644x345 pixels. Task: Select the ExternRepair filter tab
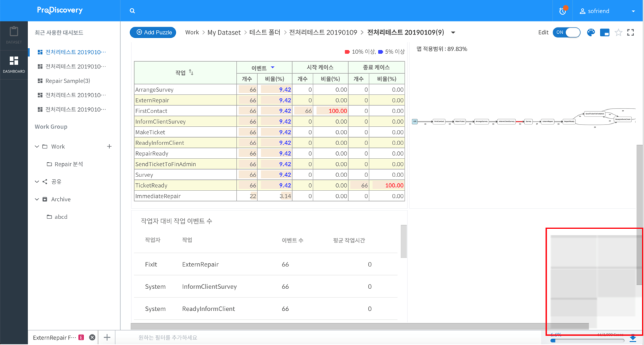pos(54,338)
